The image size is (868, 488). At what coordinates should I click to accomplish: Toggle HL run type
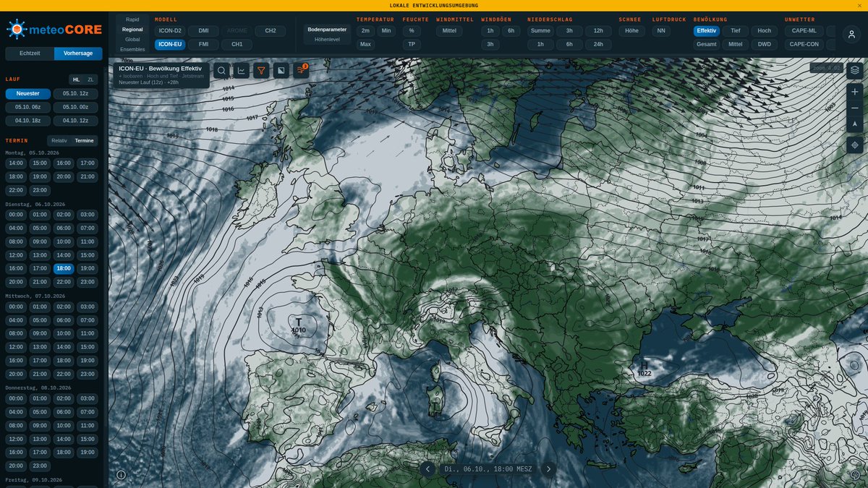(x=76, y=80)
